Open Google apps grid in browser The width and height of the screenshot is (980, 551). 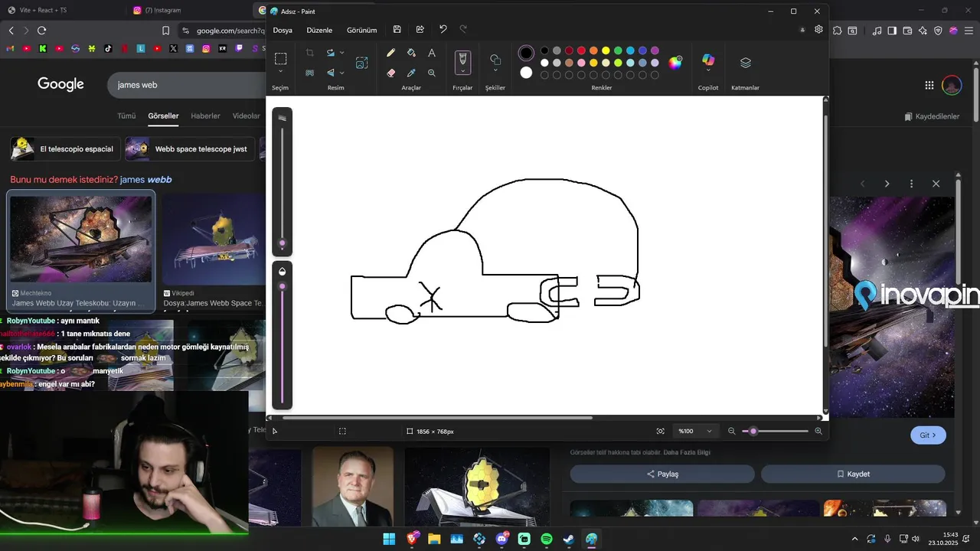point(929,86)
